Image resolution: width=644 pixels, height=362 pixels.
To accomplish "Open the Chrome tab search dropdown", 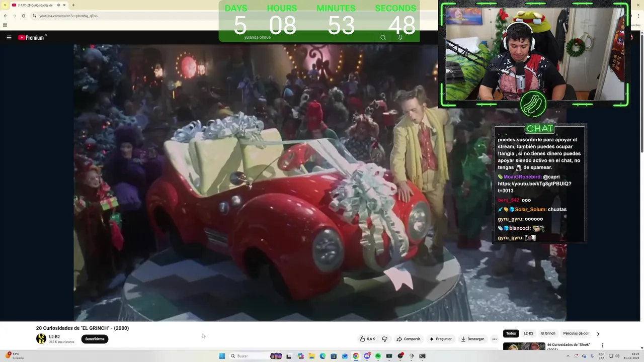I will tap(4, 5).
